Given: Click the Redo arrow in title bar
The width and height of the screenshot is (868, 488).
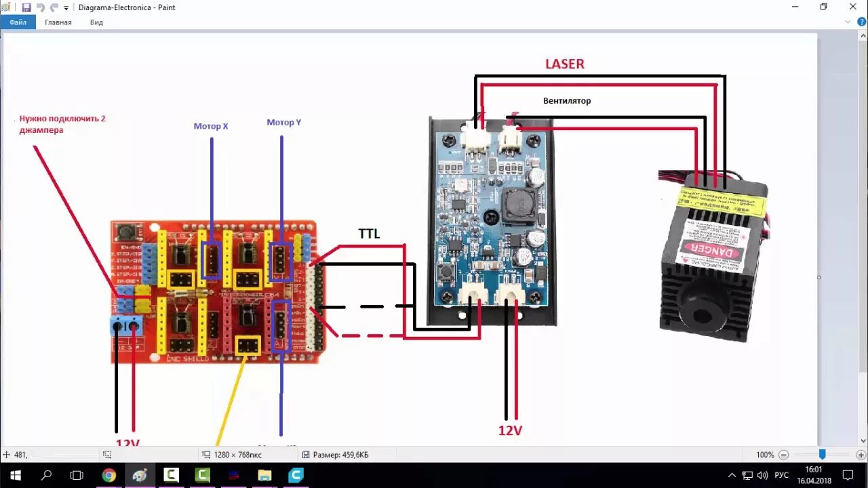Looking at the screenshot, I should pos(54,7).
